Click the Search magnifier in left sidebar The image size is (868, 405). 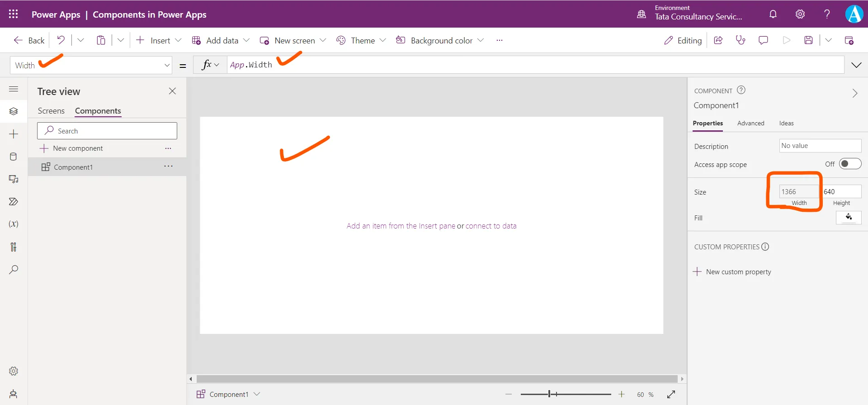14,270
